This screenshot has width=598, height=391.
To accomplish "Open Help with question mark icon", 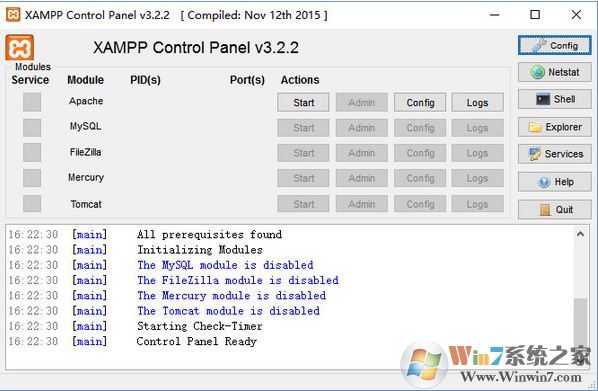I will coord(555,182).
